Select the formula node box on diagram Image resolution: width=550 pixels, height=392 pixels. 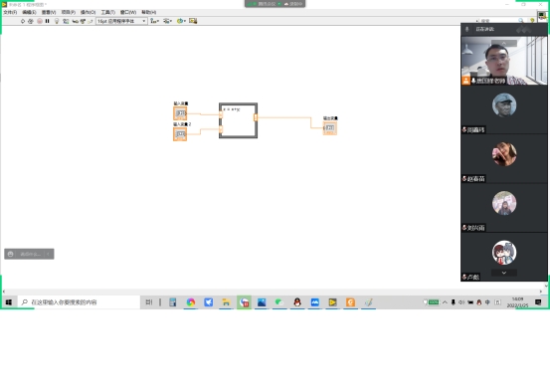[238, 120]
